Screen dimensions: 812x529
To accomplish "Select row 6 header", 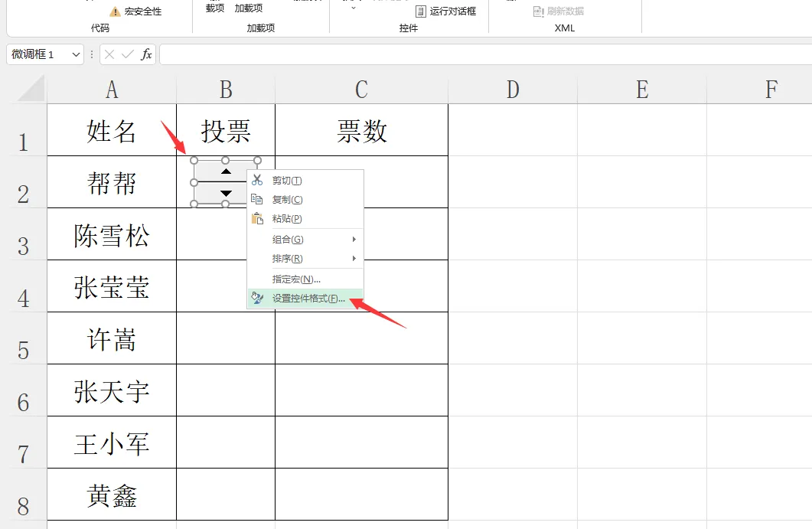I will tap(23, 390).
